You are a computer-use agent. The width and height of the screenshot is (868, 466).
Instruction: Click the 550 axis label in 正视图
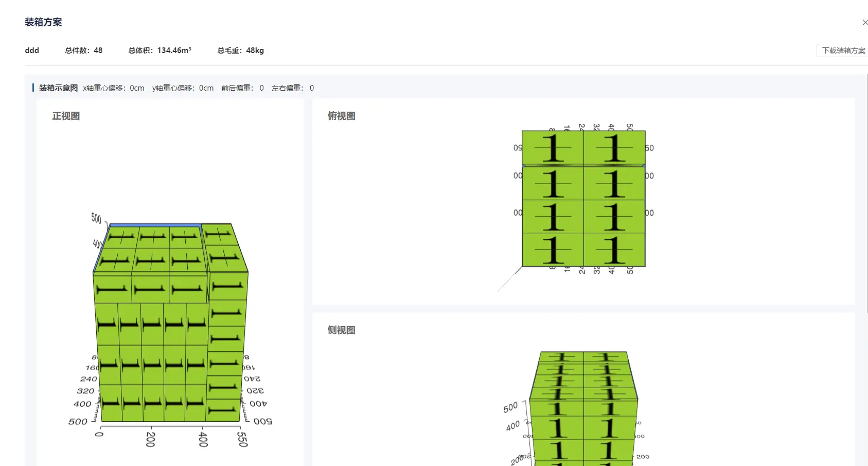(242, 439)
